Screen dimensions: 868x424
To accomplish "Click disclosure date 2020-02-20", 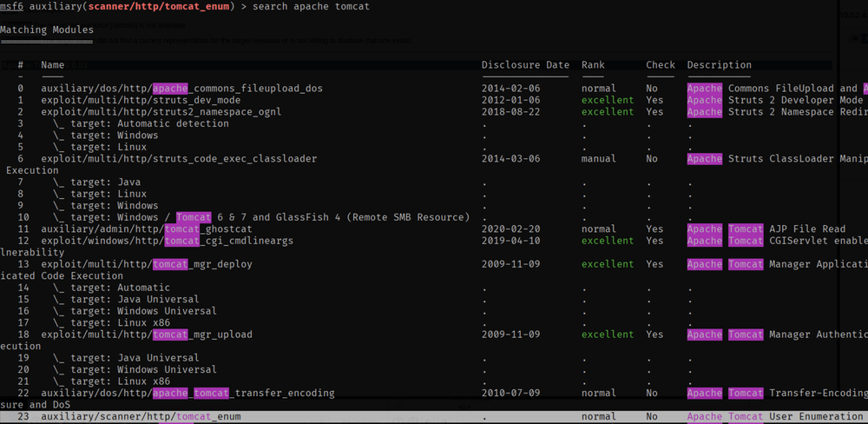I will coord(511,229).
